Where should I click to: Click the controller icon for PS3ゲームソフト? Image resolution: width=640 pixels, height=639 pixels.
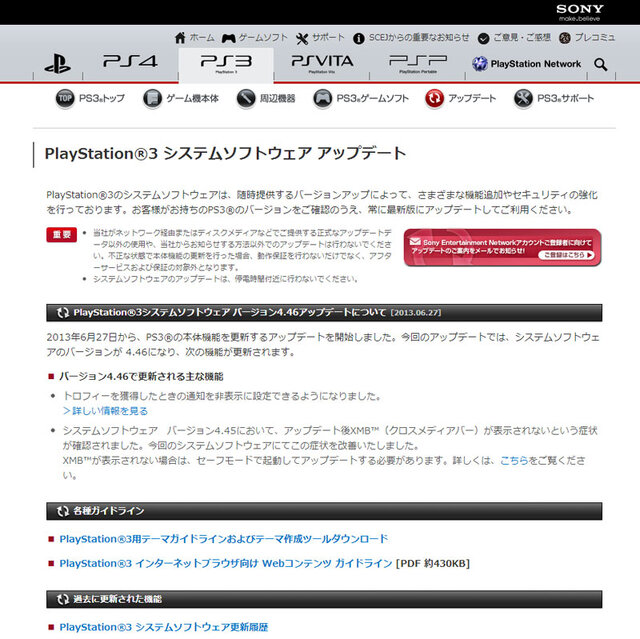322,98
